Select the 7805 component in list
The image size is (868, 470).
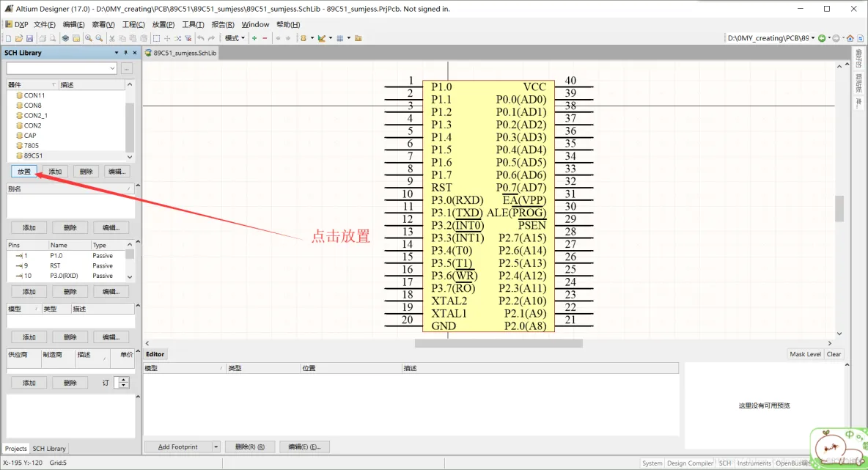pyautogui.click(x=67, y=146)
